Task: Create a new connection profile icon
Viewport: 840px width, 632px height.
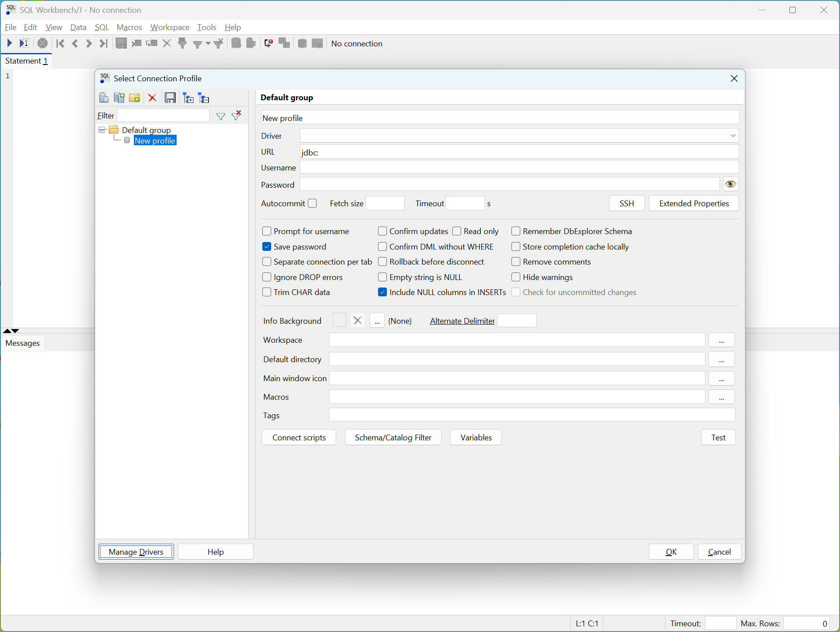Action: [104, 98]
